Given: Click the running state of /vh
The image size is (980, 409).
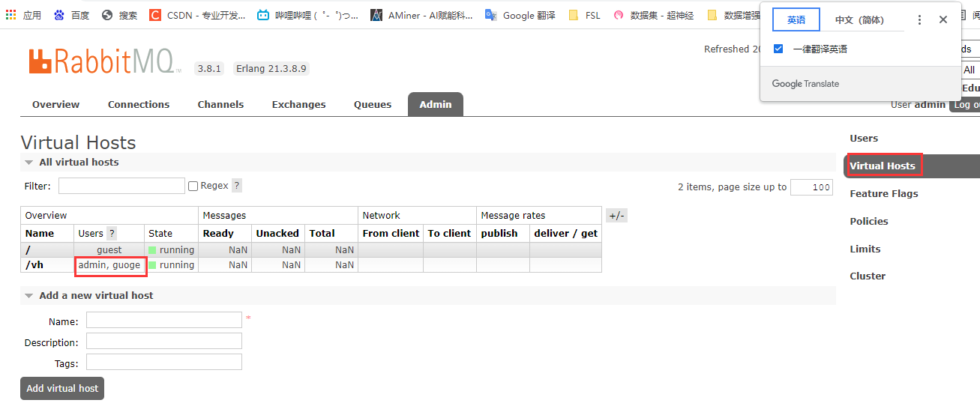Looking at the screenshot, I should 172,265.
